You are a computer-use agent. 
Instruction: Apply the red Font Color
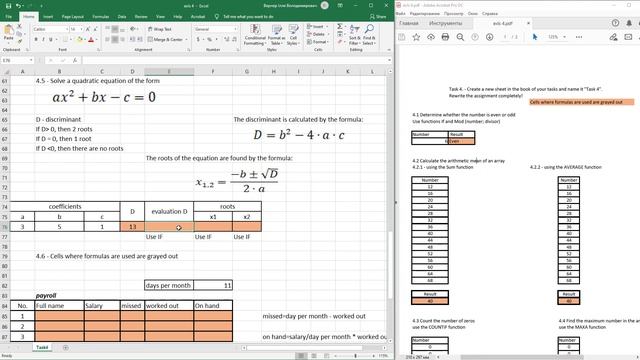[x=91, y=40]
